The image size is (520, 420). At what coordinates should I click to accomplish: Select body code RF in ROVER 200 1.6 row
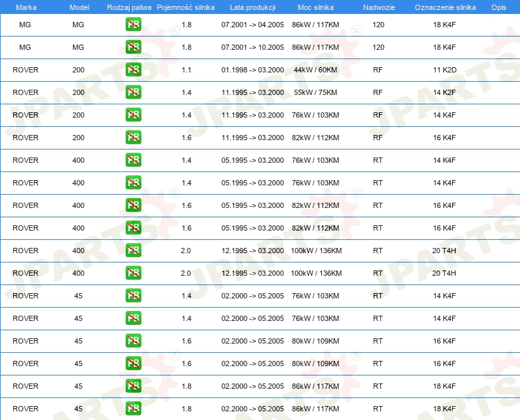click(378, 138)
